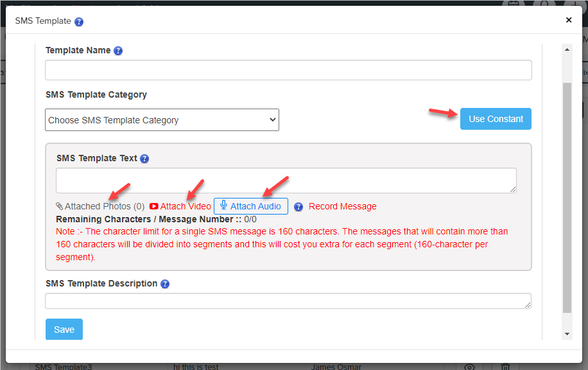Close the SMS Template dialog
This screenshot has width=588, height=370.
pos(569,20)
